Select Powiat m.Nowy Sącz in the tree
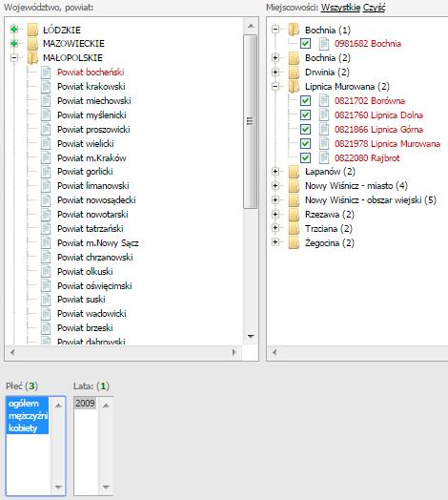 click(x=98, y=243)
